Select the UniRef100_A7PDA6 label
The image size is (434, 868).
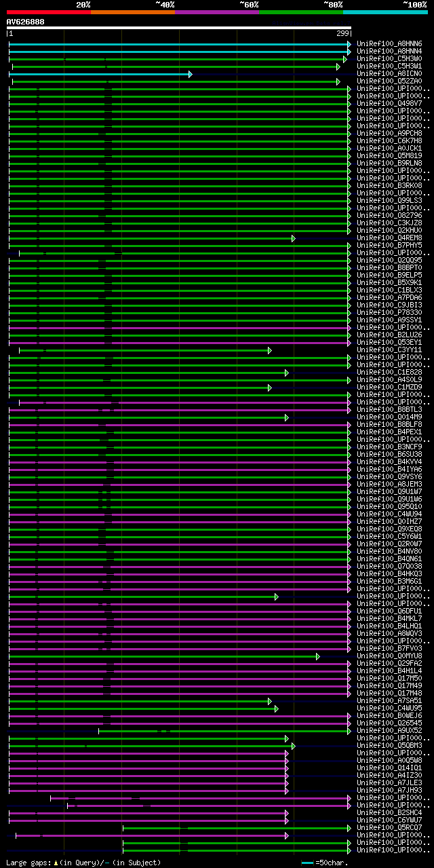coord(389,298)
